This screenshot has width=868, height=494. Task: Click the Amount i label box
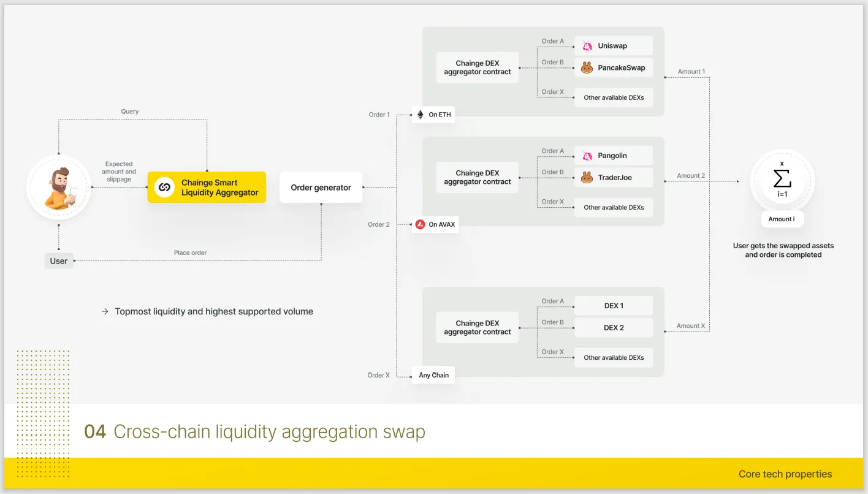(782, 219)
